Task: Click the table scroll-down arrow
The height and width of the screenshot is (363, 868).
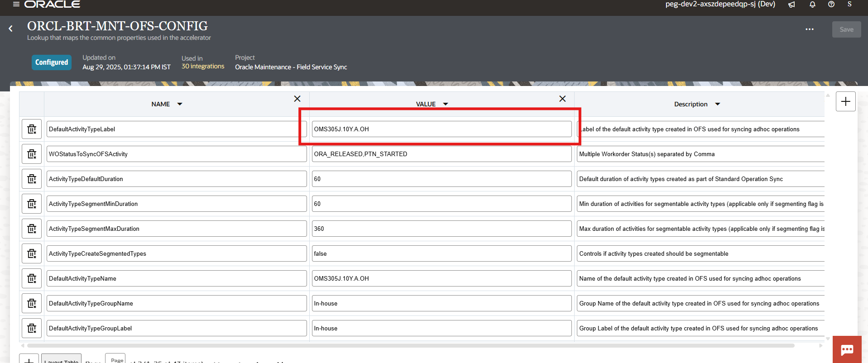Action: pyautogui.click(x=828, y=339)
